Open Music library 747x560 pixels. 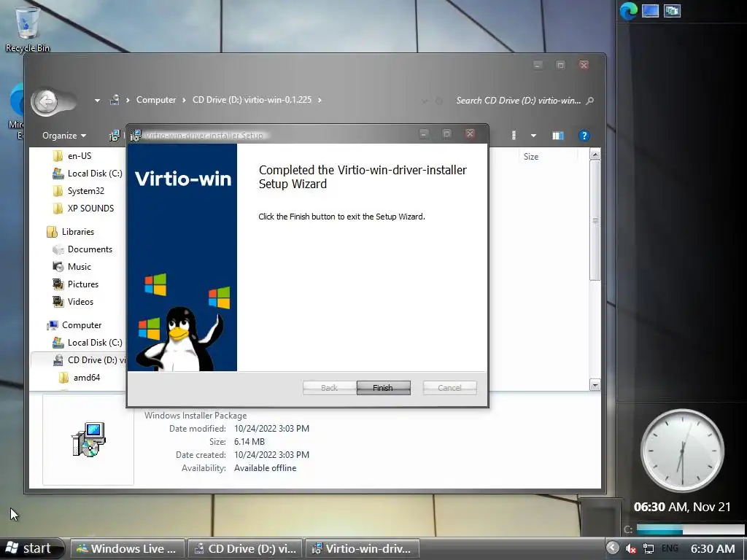click(72, 267)
